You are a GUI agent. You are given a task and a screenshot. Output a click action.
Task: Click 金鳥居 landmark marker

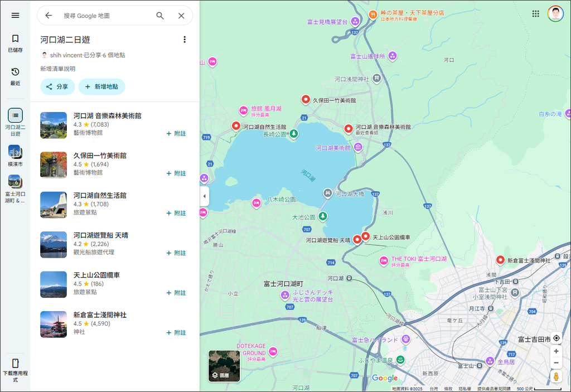click(490, 361)
